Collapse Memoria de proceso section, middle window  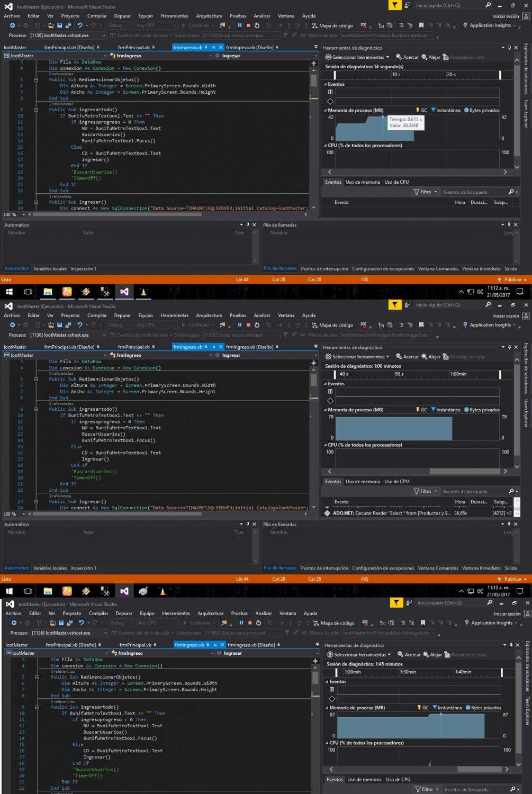pos(326,410)
